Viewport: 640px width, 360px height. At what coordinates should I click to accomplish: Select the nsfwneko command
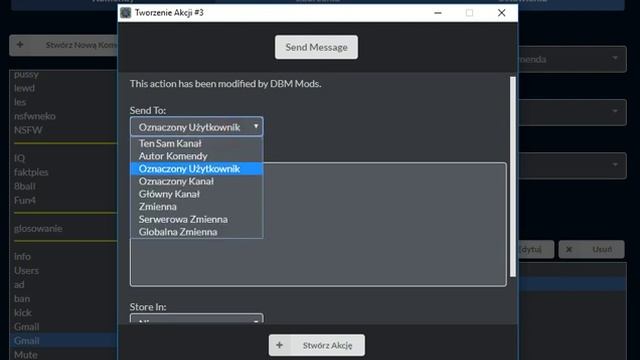coord(35,116)
